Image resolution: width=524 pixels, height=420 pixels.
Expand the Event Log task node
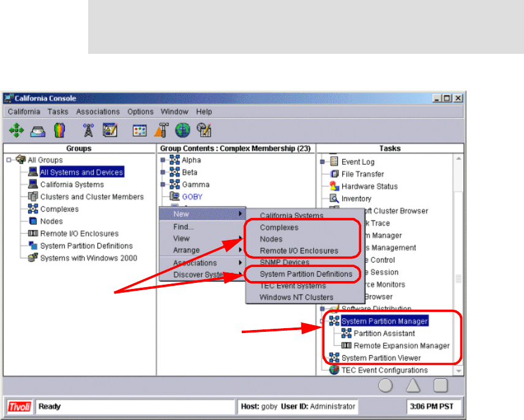point(322,162)
